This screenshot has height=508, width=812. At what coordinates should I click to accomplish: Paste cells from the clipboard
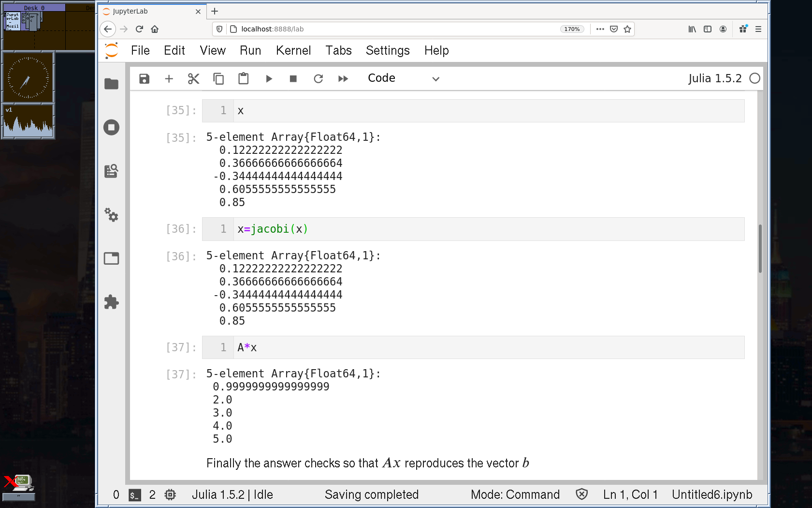pos(243,79)
